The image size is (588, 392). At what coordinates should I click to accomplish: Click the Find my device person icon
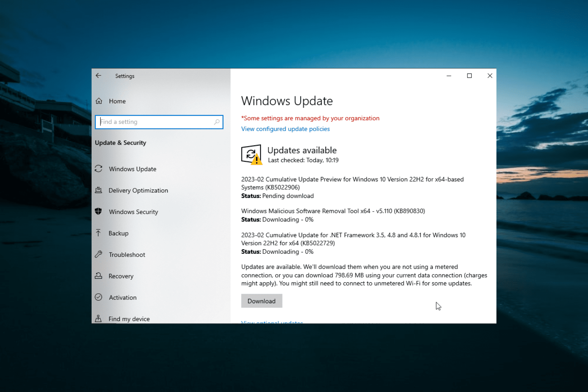coord(98,318)
